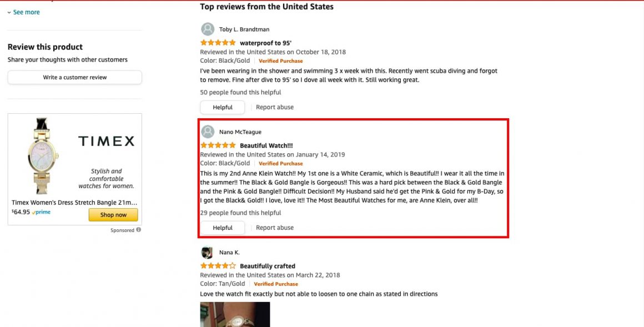Click the star rating on the waterproof review
644x327 pixels.
pos(218,42)
